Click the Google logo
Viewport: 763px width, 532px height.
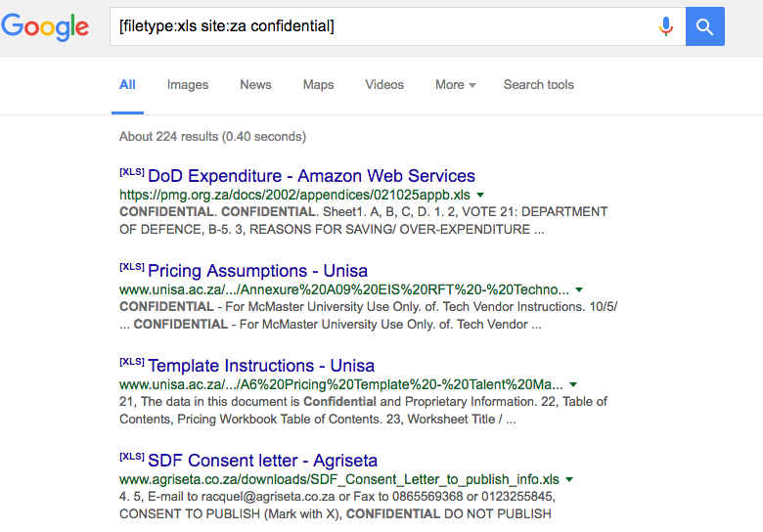pyautogui.click(x=45, y=26)
